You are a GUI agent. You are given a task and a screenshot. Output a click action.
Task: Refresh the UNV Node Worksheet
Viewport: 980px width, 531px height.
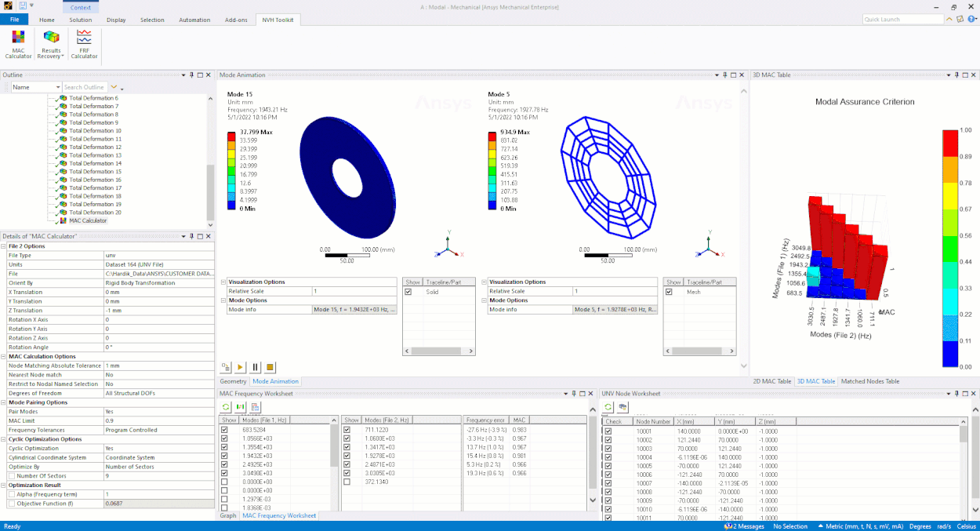tap(608, 407)
